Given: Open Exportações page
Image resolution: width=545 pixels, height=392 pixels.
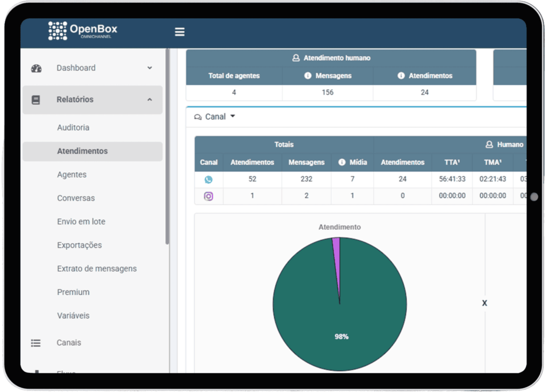Looking at the screenshot, I should [80, 246].
